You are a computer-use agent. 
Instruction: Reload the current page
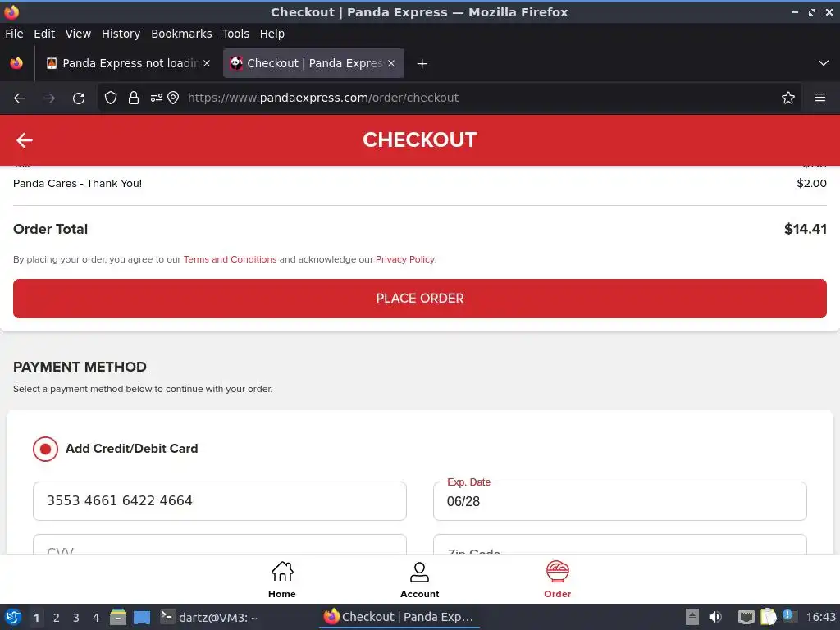[79, 98]
